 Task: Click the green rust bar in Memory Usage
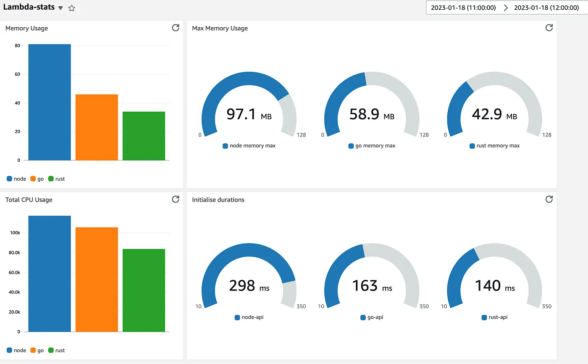pos(144,136)
